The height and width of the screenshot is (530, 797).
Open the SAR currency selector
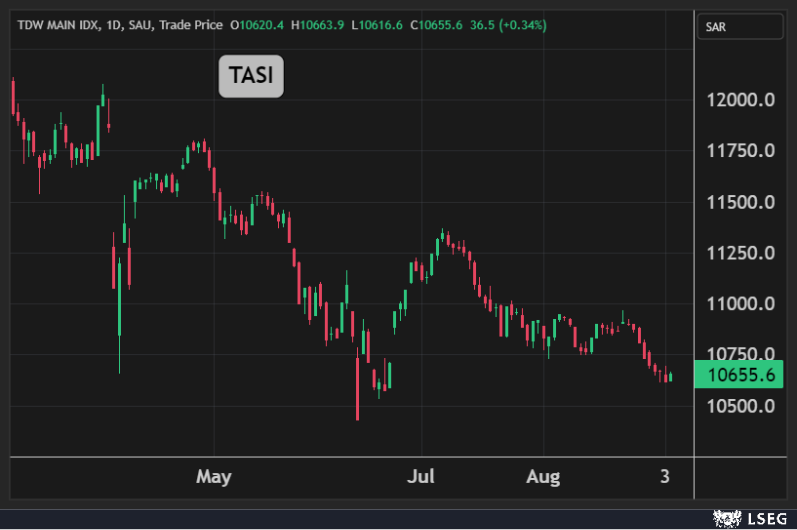(739, 27)
